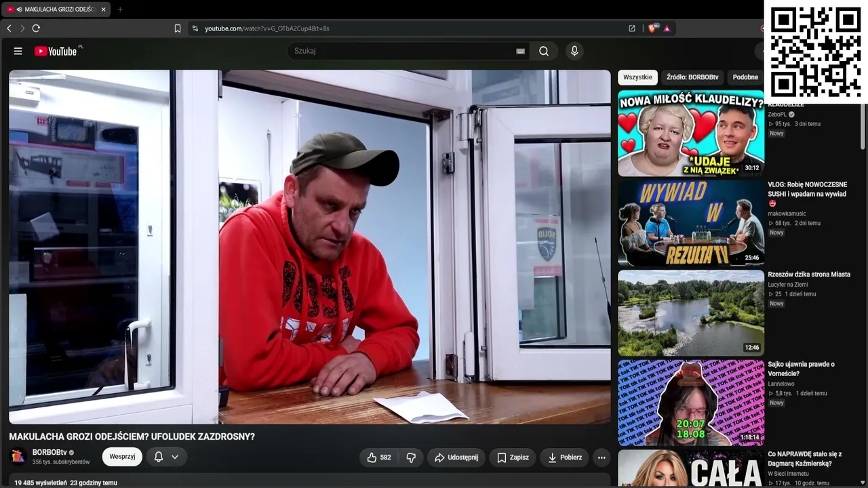Image resolution: width=868 pixels, height=488 pixels.
Task: Open the Brave Shields lion icon
Action: point(652,28)
